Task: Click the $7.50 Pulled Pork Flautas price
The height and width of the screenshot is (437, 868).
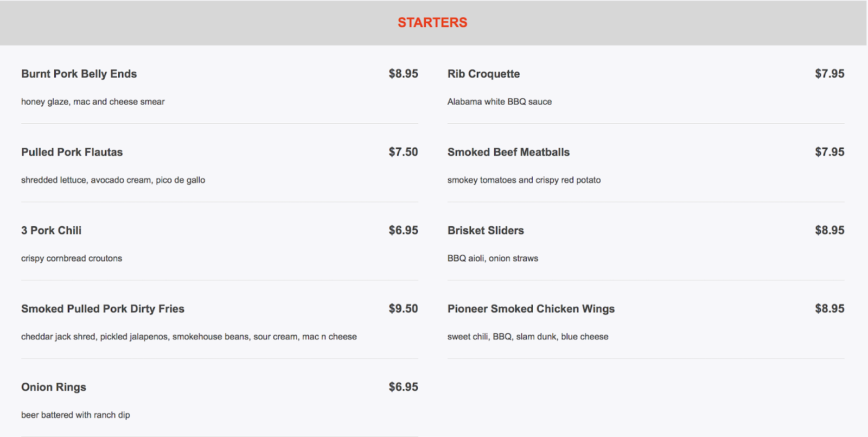Action: [403, 152]
